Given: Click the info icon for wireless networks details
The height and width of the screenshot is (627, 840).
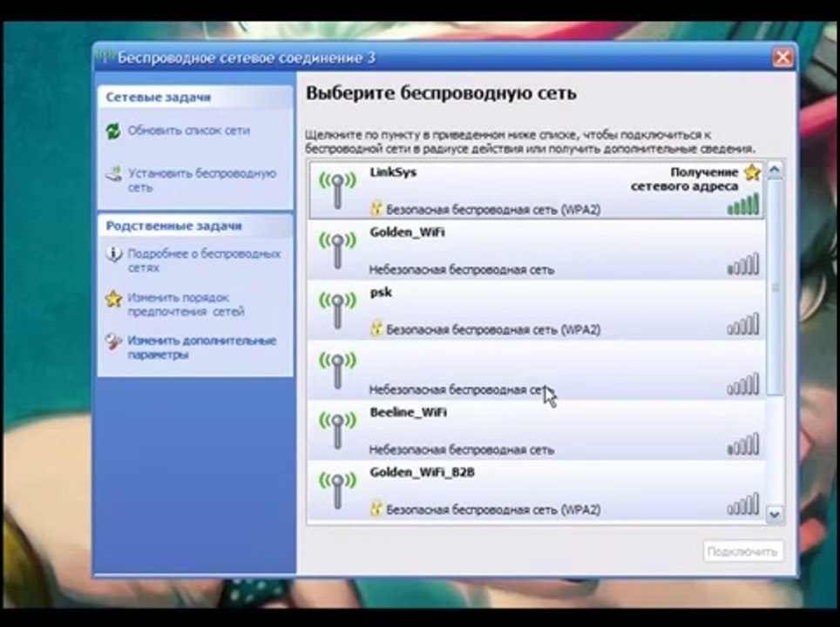Looking at the screenshot, I should point(113,254).
